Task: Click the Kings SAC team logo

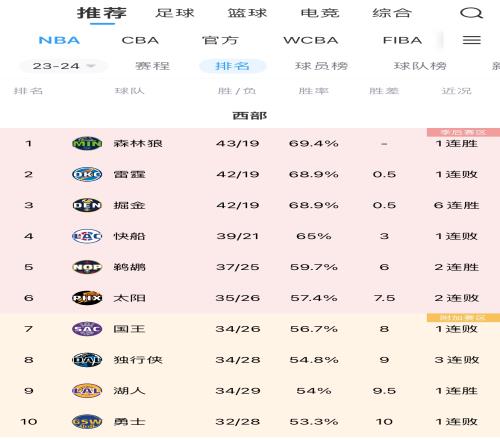Action: pos(87,329)
